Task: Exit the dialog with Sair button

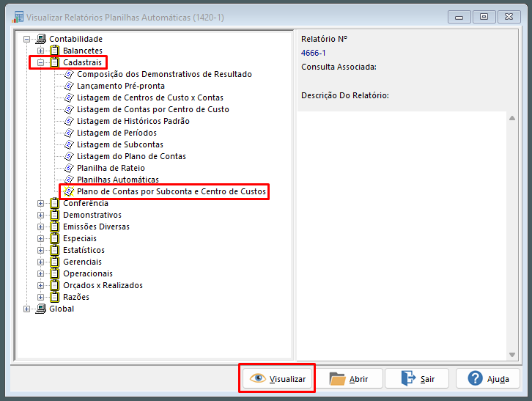Action: tap(418, 378)
